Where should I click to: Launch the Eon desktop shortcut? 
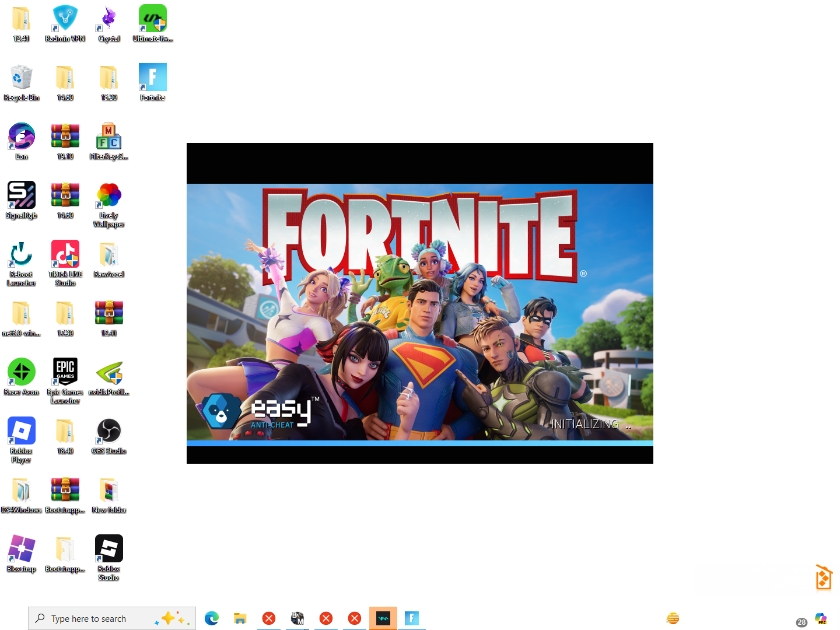point(22,141)
